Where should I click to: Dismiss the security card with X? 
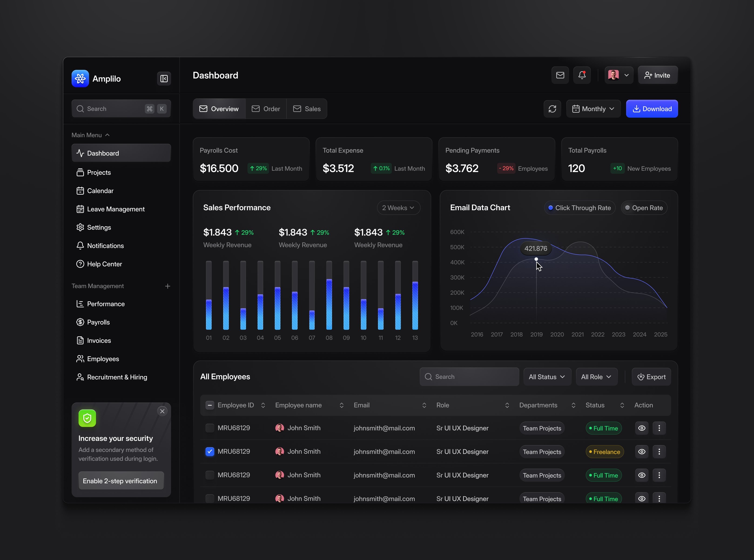click(162, 411)
